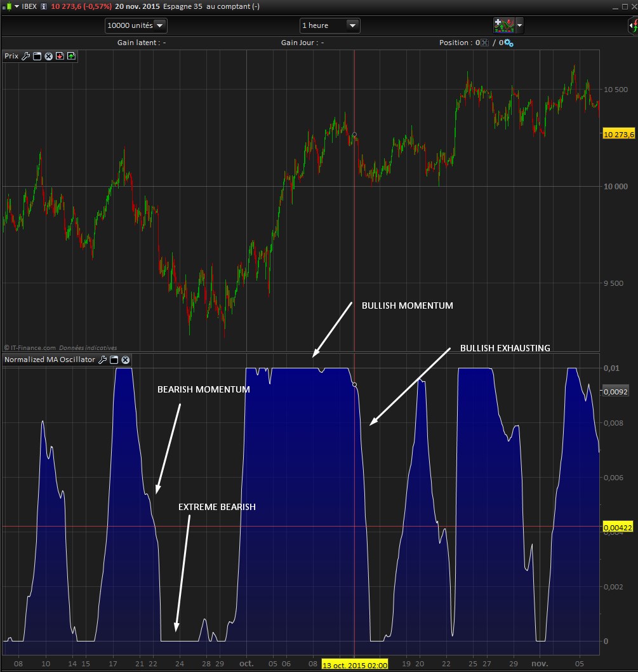Maximize the Prix panel window icon
Screen dimensions: 638x672
tap(37, 56)
